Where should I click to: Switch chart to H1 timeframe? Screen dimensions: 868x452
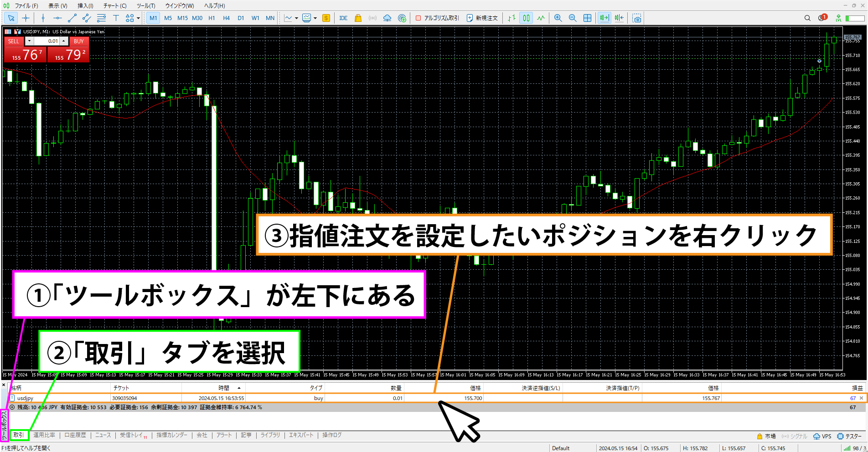tap(212, 18)
